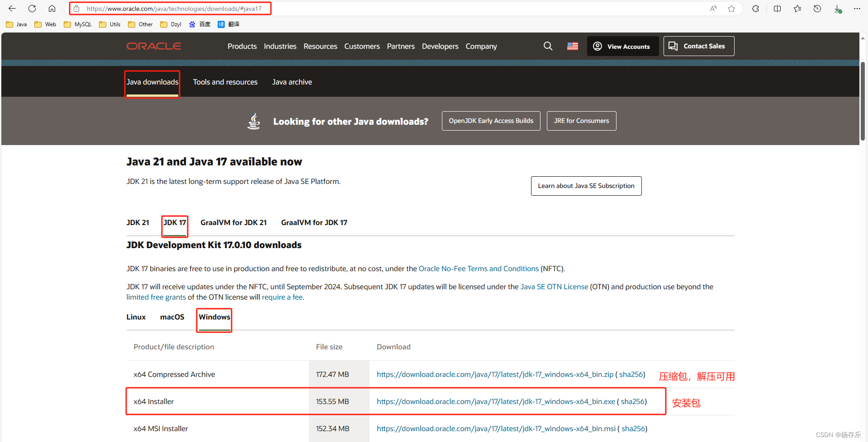
Task: Open the Dzyl bookmarks folder
Action: 171,24
